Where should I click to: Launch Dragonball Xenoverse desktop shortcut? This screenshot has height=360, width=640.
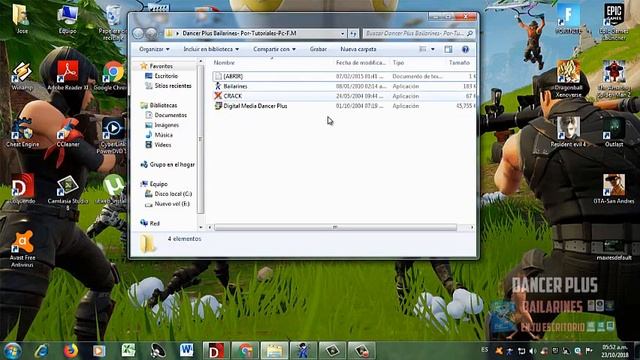click(569, 78)
